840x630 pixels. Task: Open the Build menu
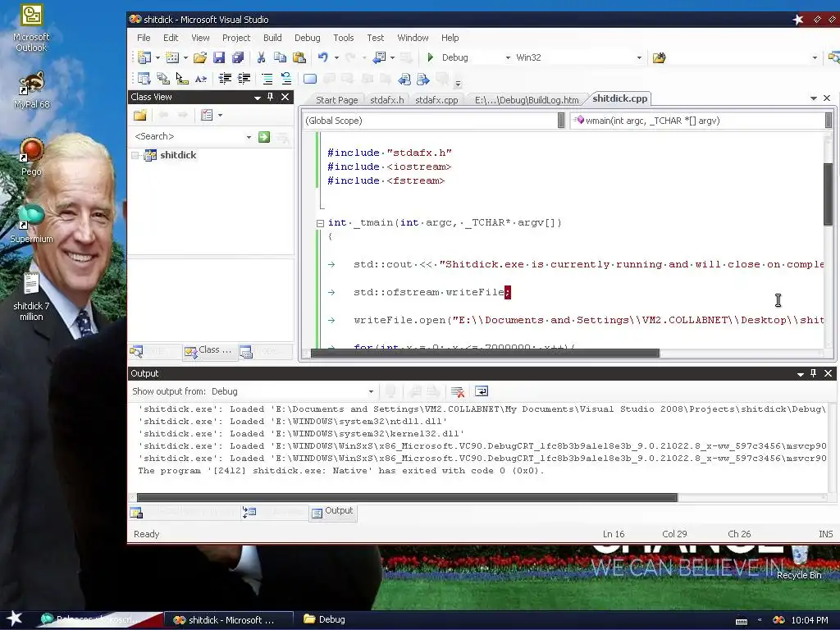pyautogui.click(x=272, y=38)
